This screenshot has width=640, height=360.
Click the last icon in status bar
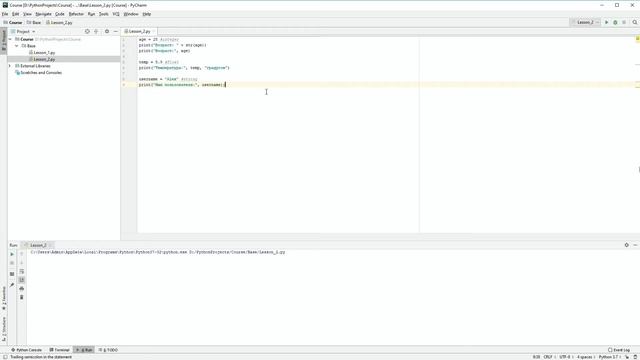[x=635, y=357]
